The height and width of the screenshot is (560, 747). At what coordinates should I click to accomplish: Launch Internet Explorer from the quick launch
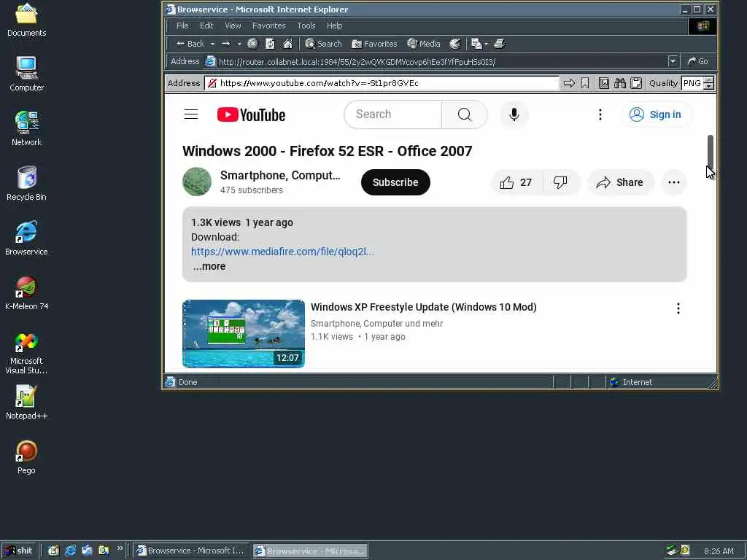click(70, 551)
